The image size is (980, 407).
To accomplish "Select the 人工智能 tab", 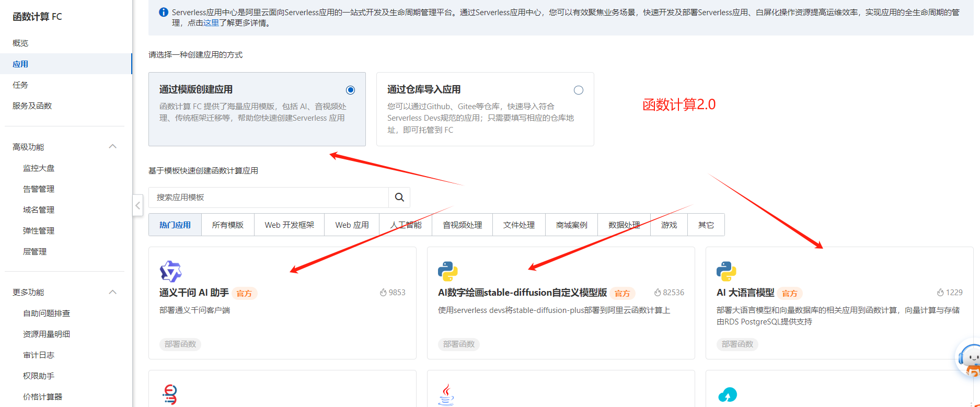I will coord(406,225).
